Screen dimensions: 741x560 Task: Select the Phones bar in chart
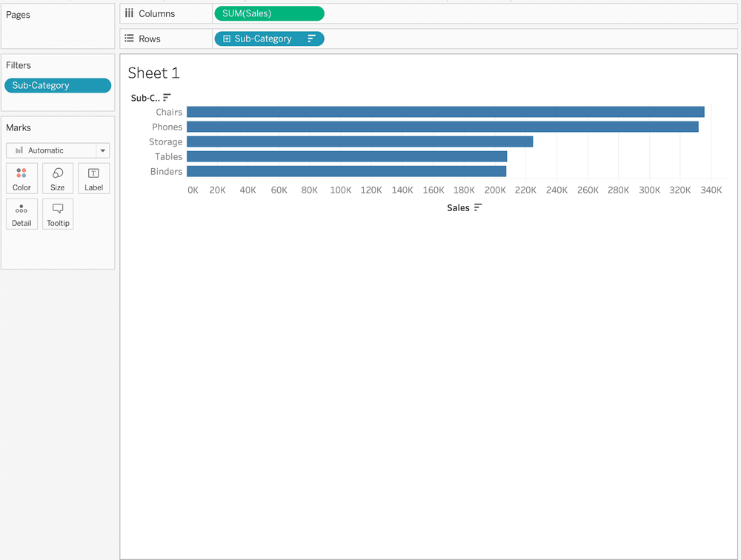point(442,127)
